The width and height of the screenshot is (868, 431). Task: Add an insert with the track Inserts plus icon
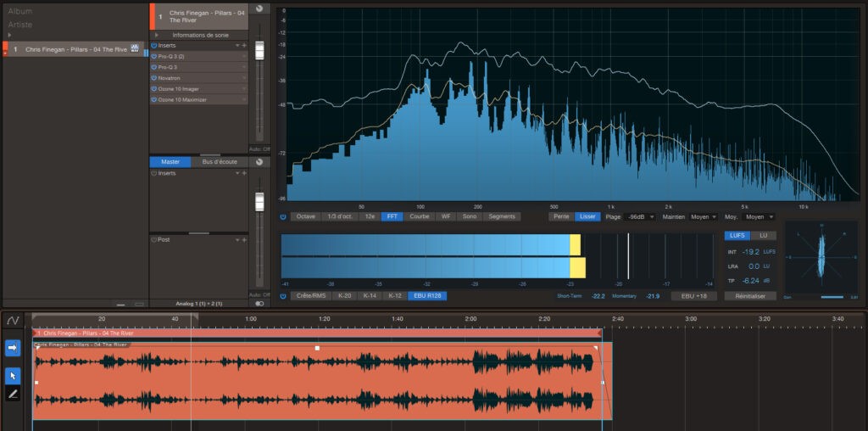[244, 44]
